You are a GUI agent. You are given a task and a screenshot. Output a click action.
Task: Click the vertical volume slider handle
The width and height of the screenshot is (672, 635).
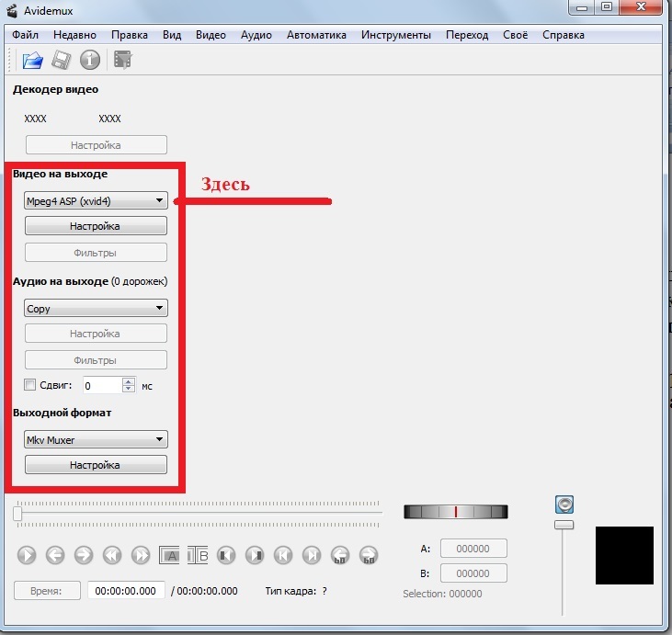[564, 525]
